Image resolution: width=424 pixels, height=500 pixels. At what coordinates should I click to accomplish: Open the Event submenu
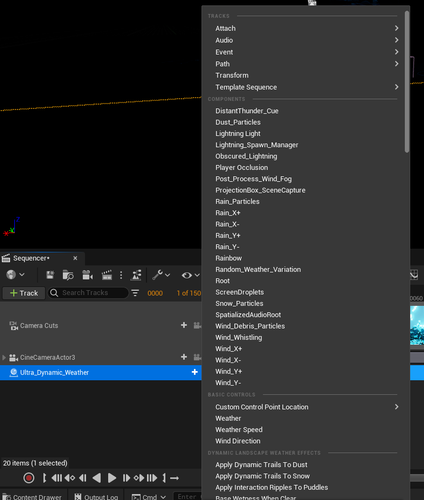pos(305,52)
